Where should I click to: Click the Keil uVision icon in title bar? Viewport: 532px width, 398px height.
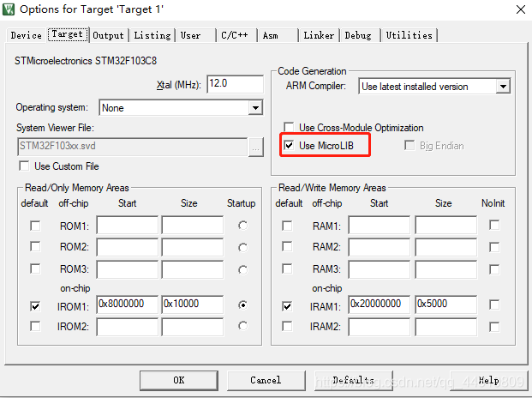point(9,9)
